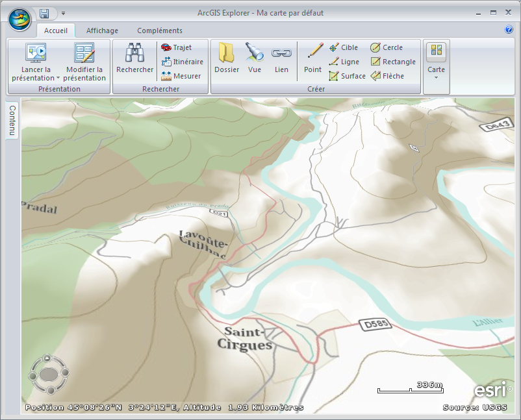Switch to the Affichage ribbon tab
This screenshot has height=420, width=521.
[x=102, y=30]
